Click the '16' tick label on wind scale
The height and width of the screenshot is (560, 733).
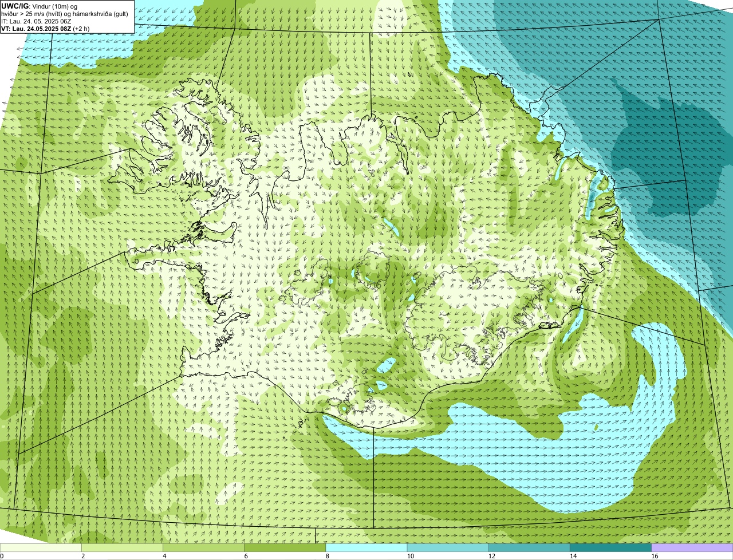655,556
